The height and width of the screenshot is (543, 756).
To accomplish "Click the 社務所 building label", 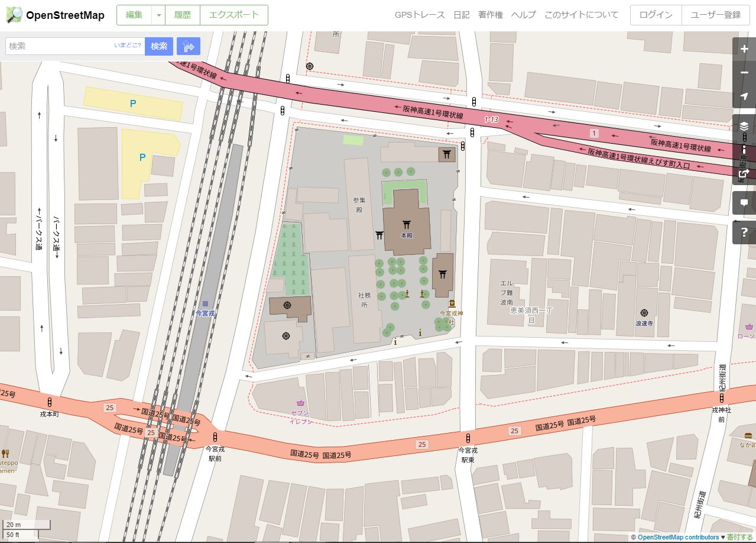I will pos(364,300).
